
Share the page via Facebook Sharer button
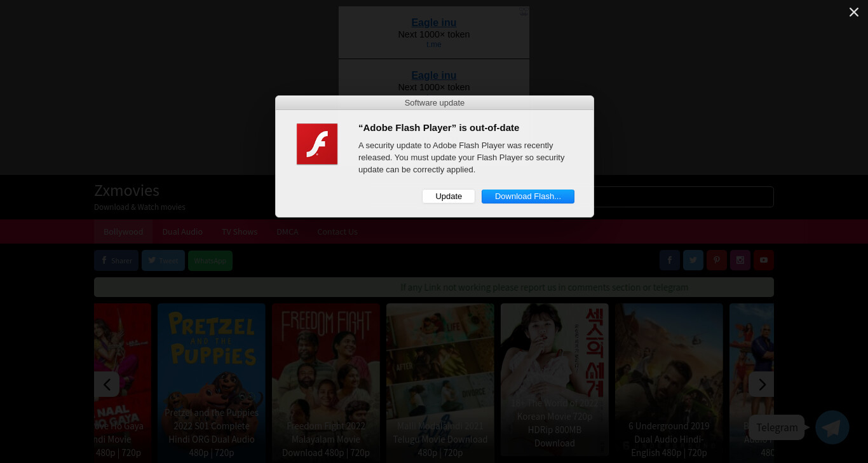(116, 261)
